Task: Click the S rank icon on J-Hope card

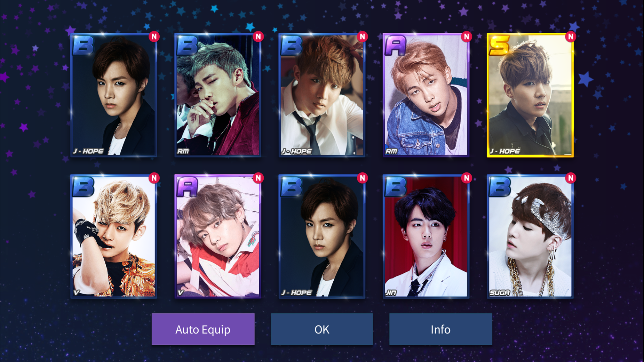Action: coord(499,45)
